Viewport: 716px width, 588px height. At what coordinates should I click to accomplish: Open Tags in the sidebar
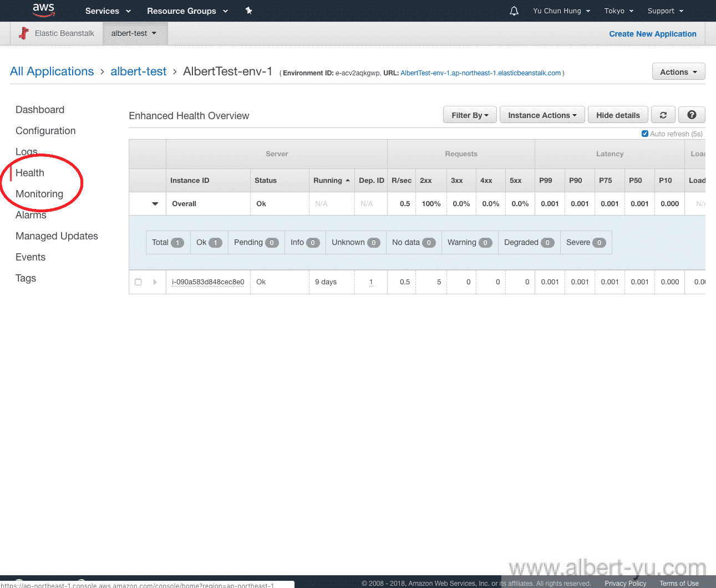[26, 278]
